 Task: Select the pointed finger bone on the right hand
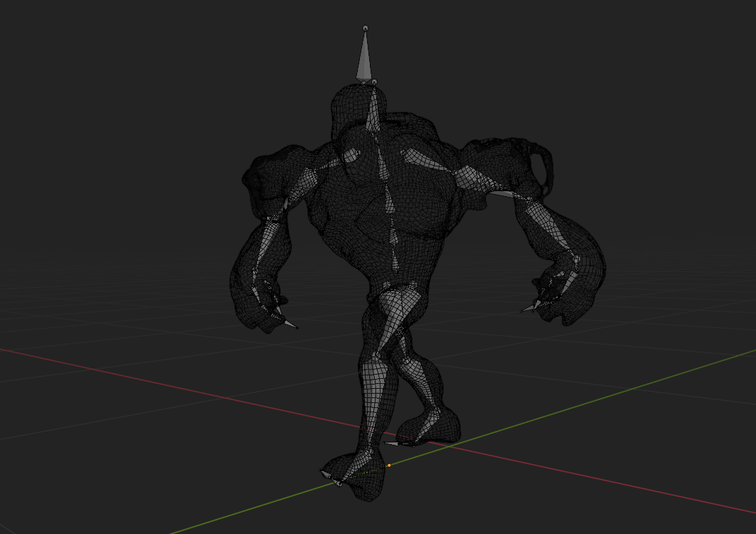[530, 307]
